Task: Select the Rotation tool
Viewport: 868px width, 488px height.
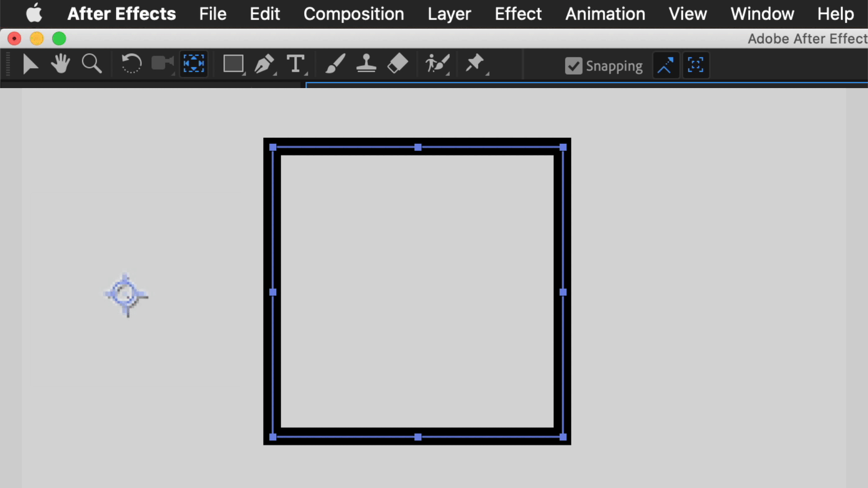Action: coord(131,64)
